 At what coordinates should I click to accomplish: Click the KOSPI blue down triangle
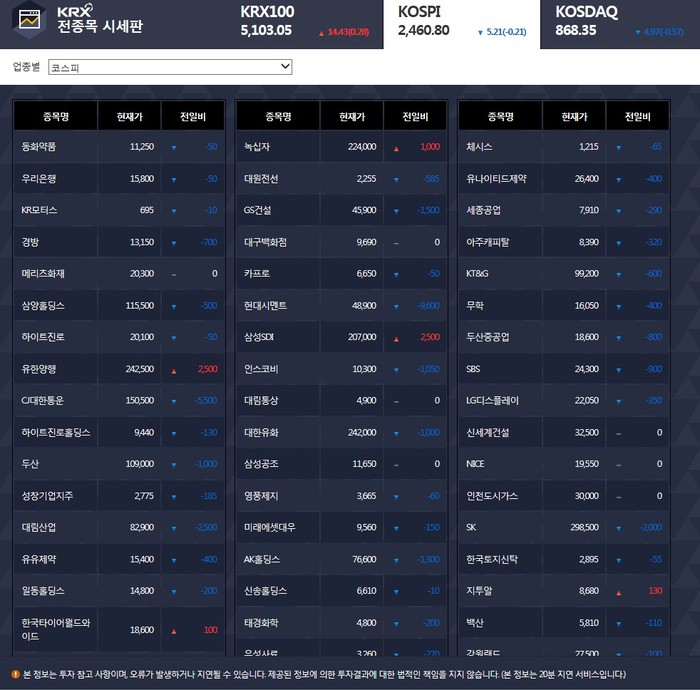click(480, 33)
